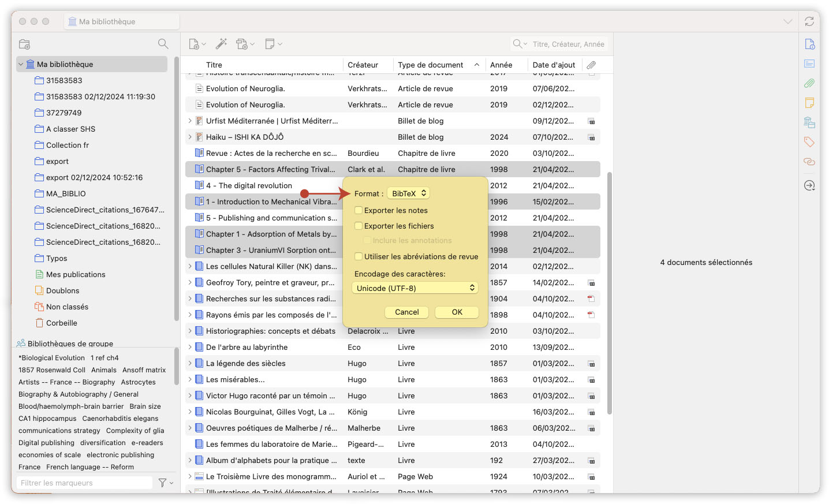Check Exporter les fichiers option
The width and height of the screenshot is (829, 504).
pos(359,226)
